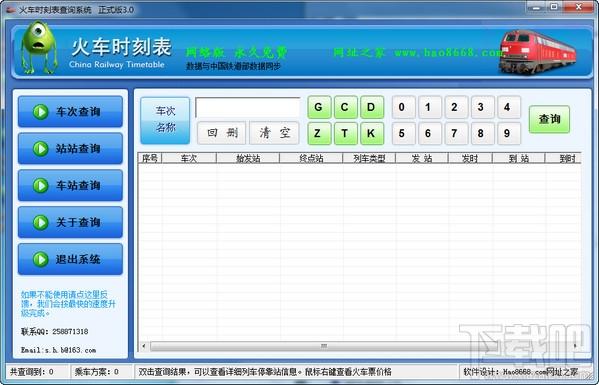This screenshot has height=385, width=599.
Task: Click the 回删 backspace button
Action: (222, 133)
